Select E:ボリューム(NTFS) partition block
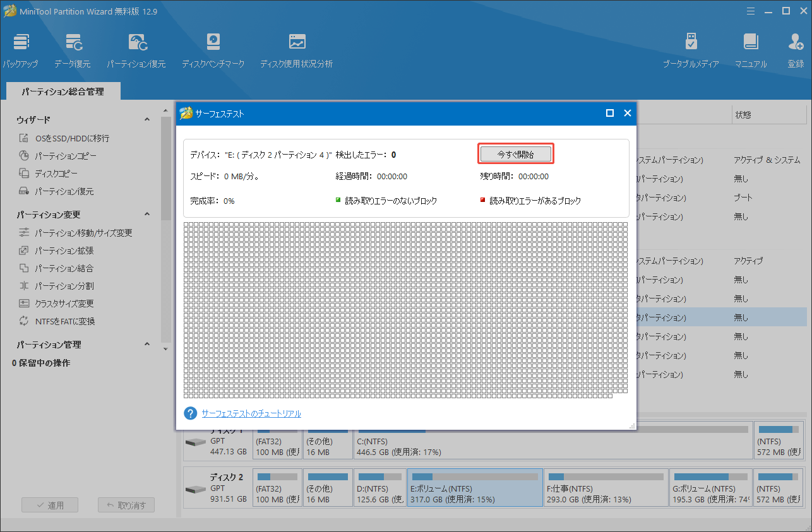 pyautogui.click(x=475, y=487)
